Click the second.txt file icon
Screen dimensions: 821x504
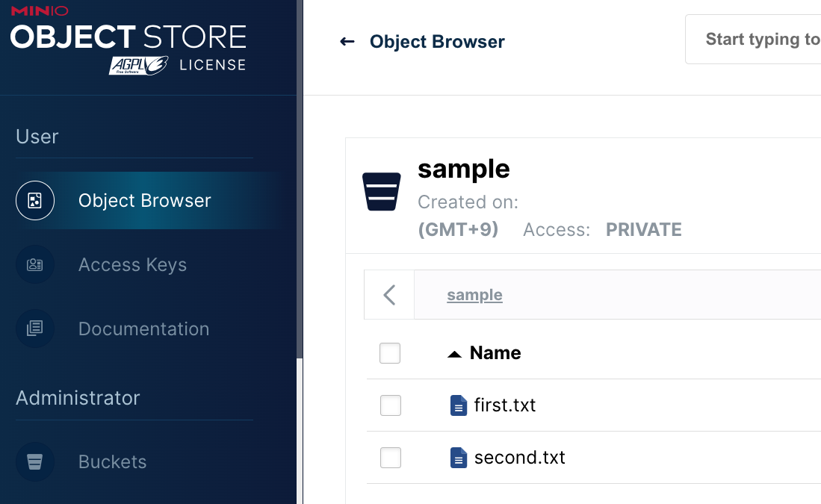tap(459, 458)
